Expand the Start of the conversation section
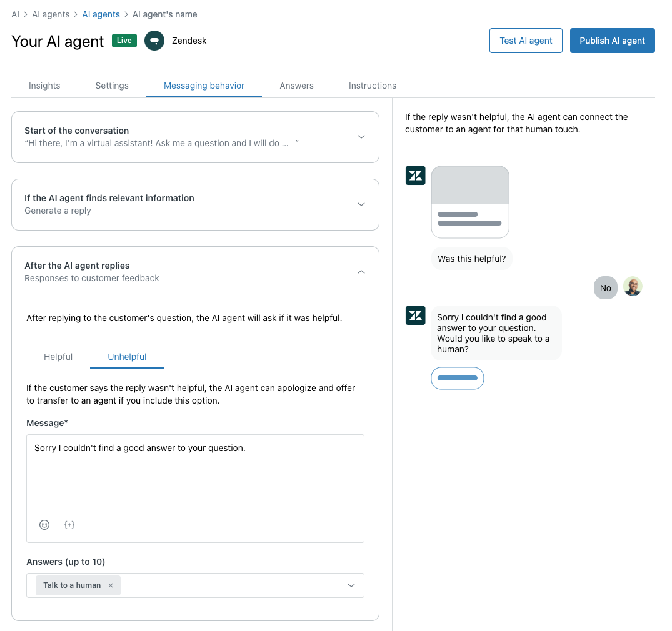 point(361,137)
